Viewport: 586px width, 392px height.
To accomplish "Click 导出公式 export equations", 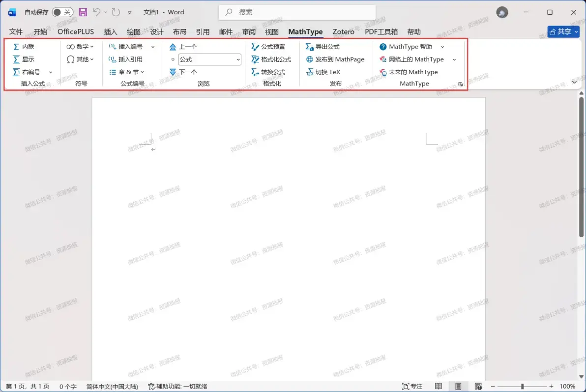I will click(323, 47).
